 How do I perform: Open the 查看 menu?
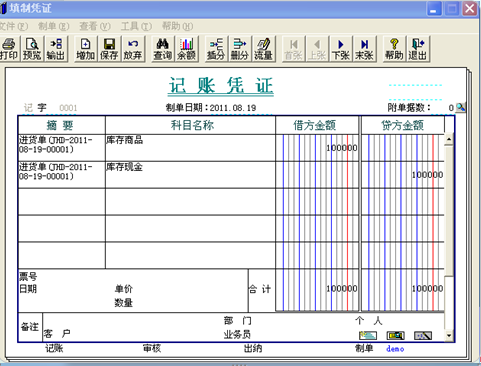tap(95, 26)
